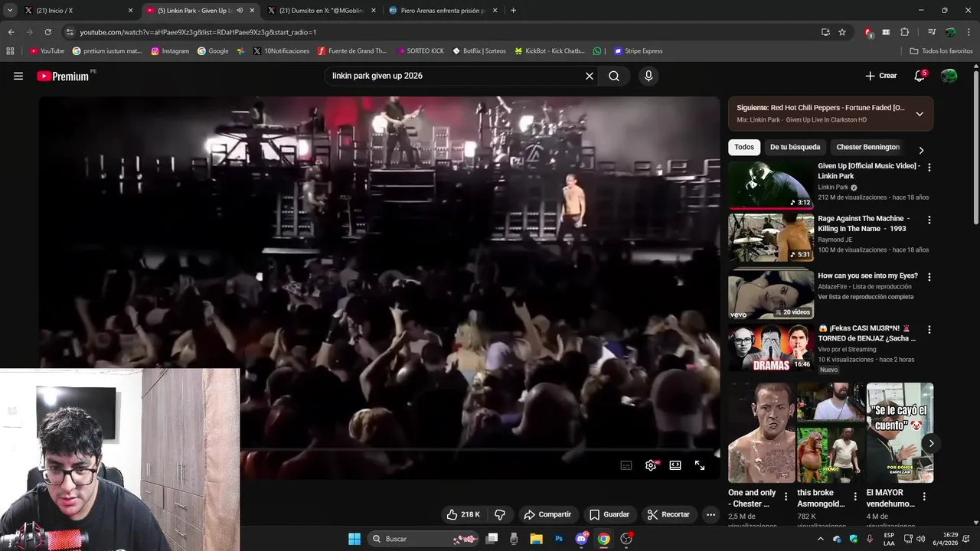Open the tab search dropdown
This screenshot has height=551, width=980.
(x=9, y=11)
